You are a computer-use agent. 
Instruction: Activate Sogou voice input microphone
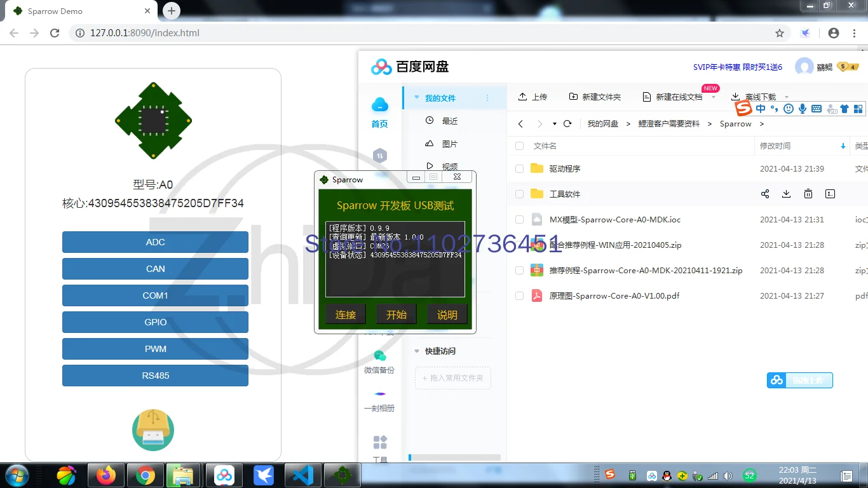click(803, 109)
